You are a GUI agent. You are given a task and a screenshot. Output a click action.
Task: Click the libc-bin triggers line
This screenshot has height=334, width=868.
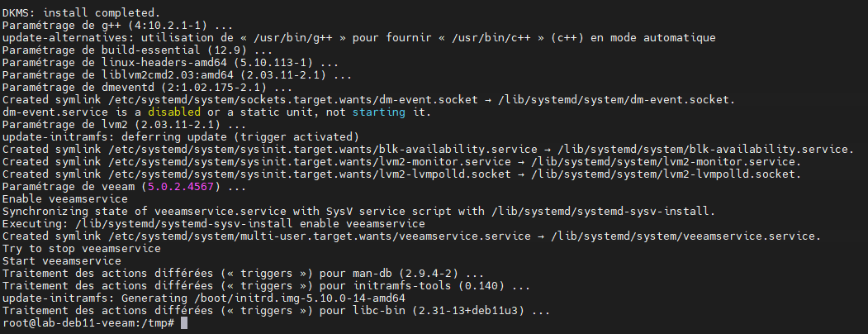click(x=276, y=311)
